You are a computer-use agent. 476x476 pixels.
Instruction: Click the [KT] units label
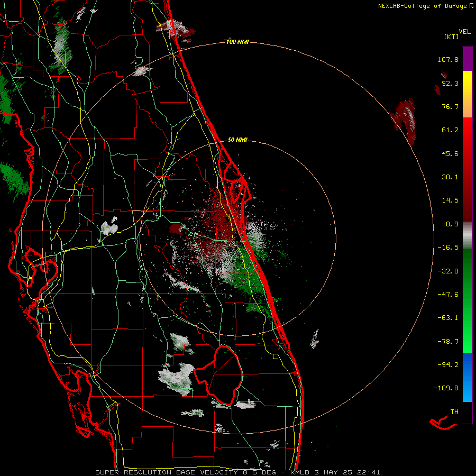(x=451, y=36)
